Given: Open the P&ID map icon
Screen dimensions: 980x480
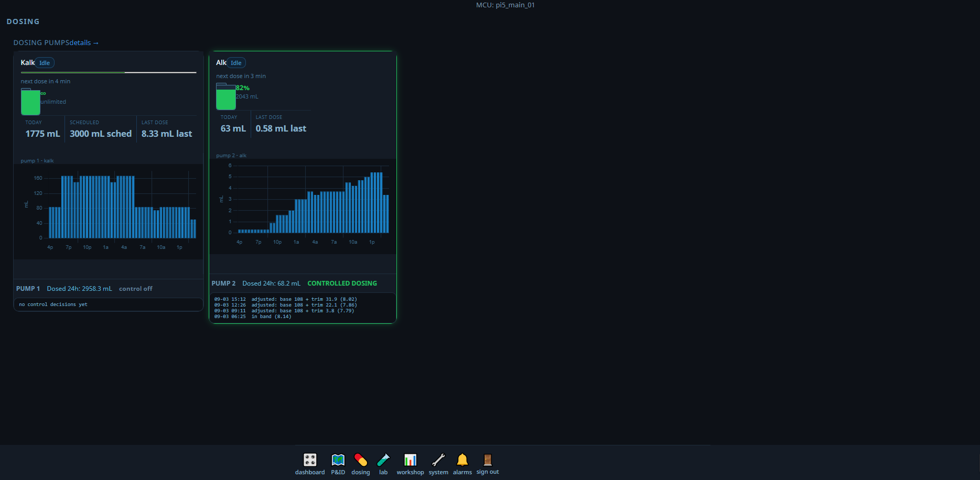Looking at the screenshot, I should (338, 460).
